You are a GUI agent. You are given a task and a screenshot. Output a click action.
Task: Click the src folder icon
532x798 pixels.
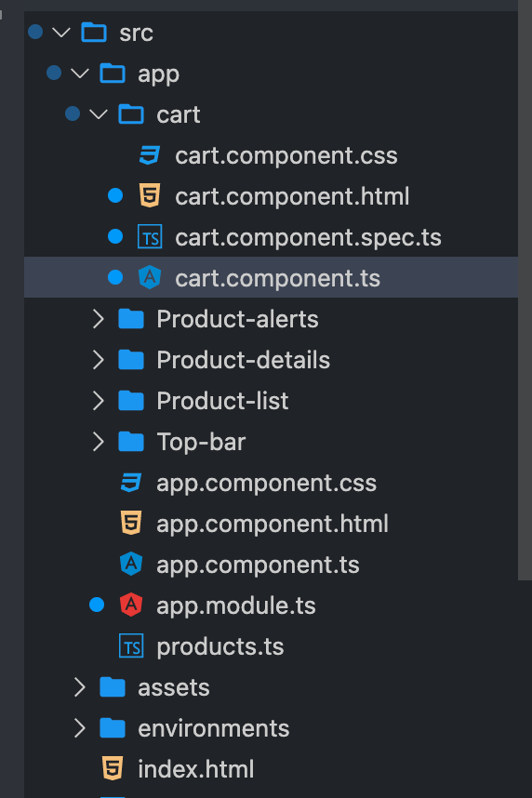click(94, 33)
